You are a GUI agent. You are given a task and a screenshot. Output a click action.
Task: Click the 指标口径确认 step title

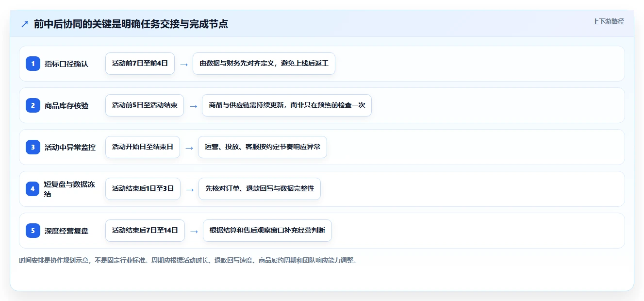click(x=66, y=64)
